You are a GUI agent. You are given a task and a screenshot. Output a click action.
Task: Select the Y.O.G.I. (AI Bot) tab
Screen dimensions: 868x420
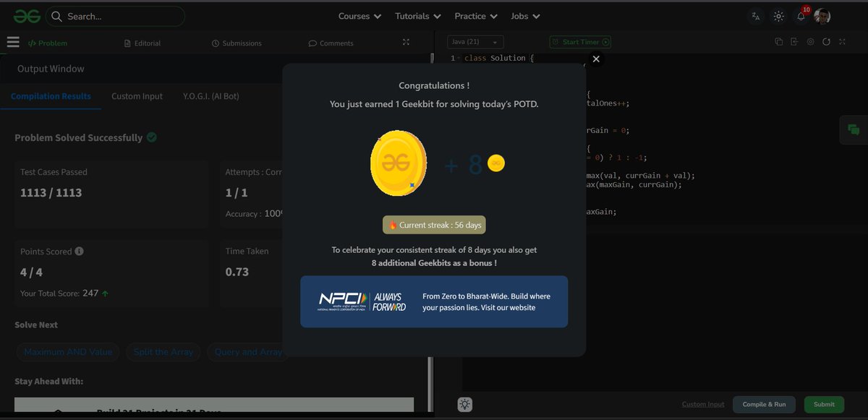coord(211,96)
